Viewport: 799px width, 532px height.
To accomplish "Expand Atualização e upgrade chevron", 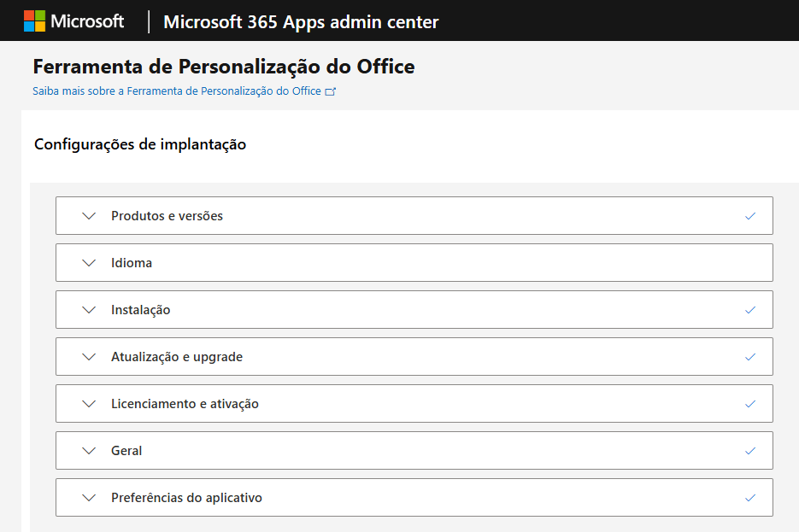I will pyautogui.click(x=89, y=356).
